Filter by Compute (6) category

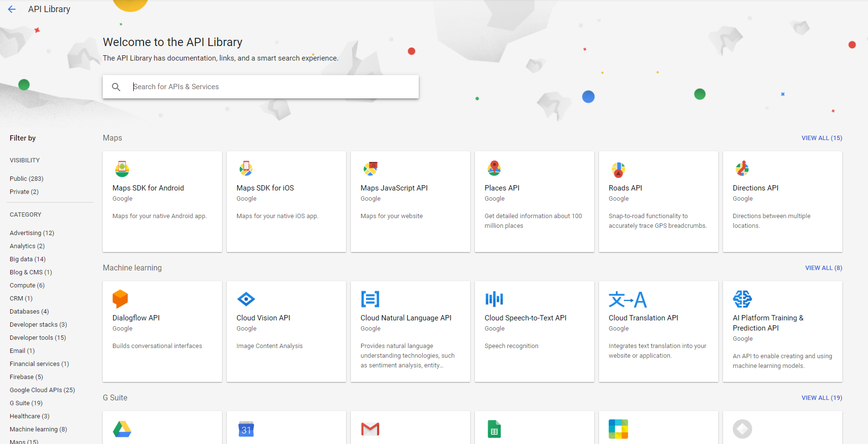click(27, 285)
